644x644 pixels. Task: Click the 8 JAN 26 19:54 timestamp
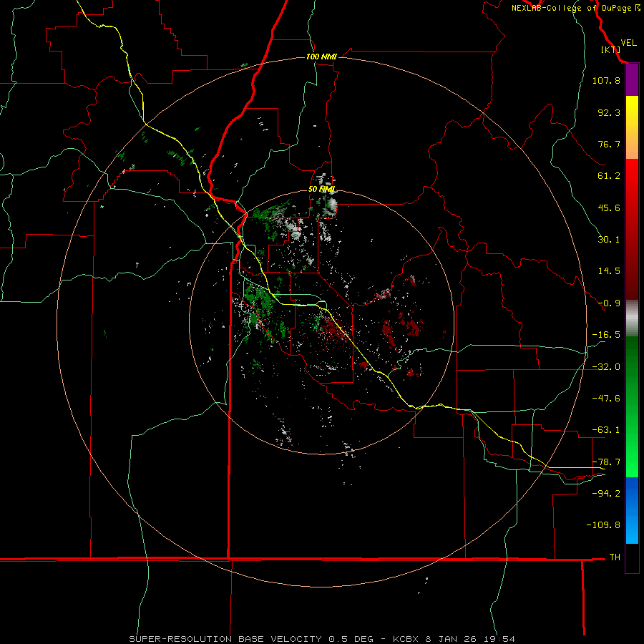[x=472, y=639]
